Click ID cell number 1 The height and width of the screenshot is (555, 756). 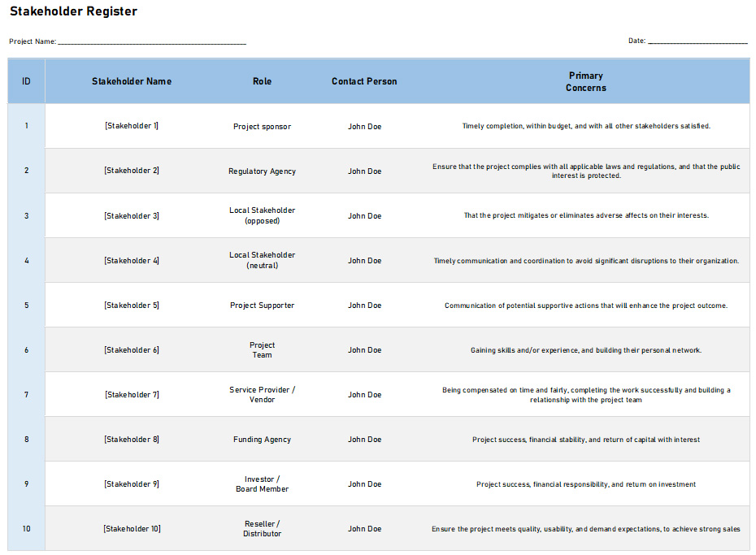click(27, 126)
